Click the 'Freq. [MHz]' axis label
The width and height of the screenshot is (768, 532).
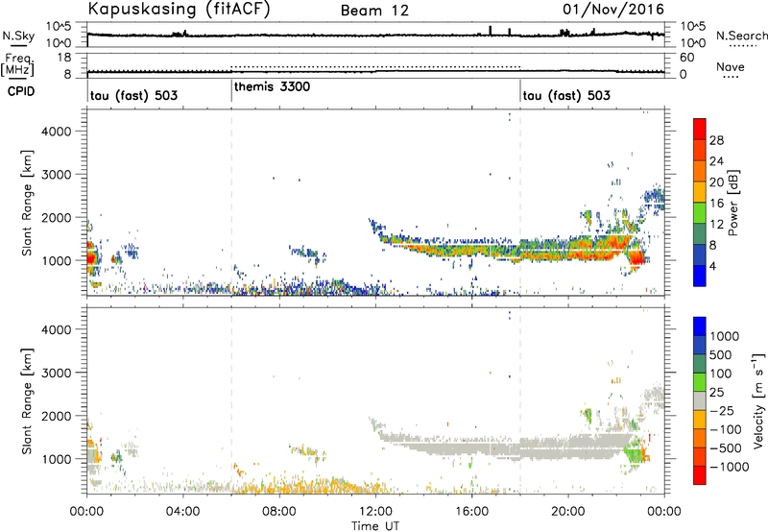[18, 64]
